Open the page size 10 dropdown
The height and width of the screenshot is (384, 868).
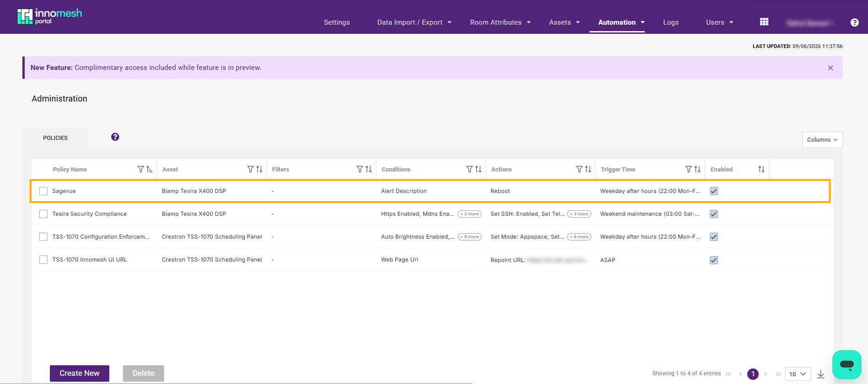(x=798, y=374)
